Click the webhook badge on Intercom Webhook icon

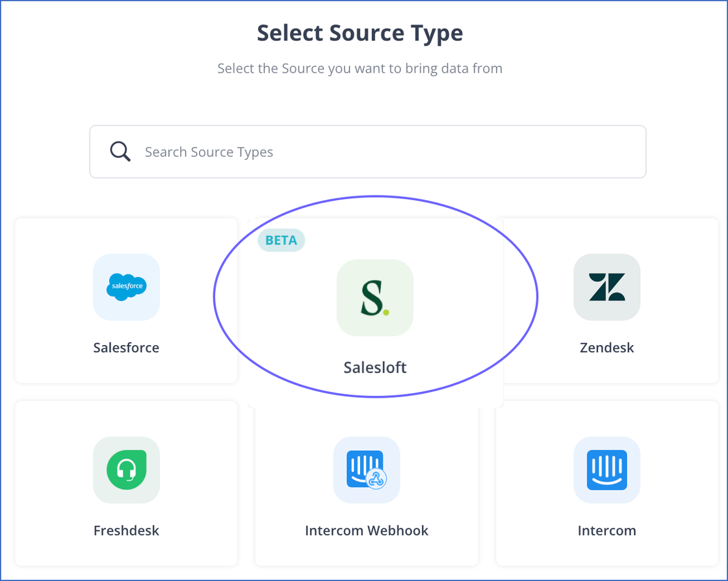point(377,480)
